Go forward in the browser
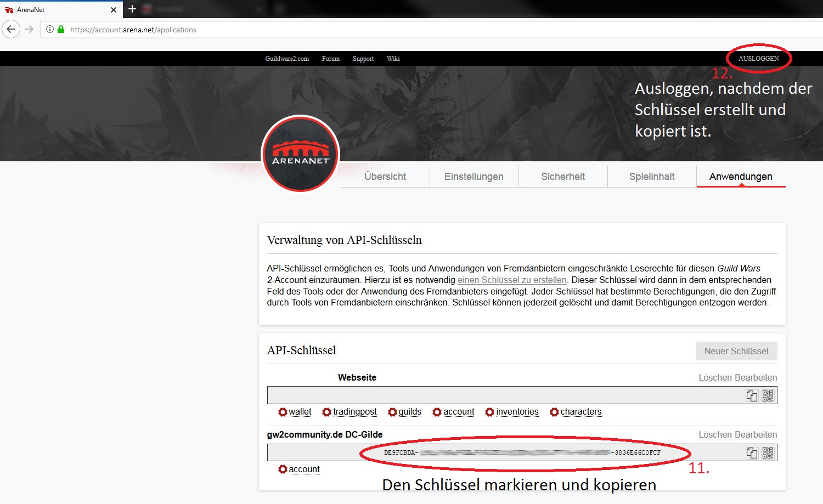 click(30, 29)
